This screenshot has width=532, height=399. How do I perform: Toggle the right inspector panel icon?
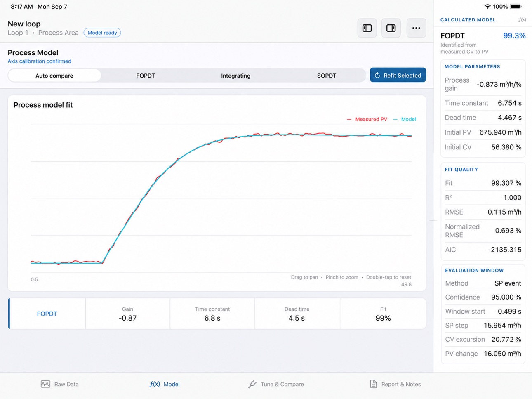(x=391, y=28)
